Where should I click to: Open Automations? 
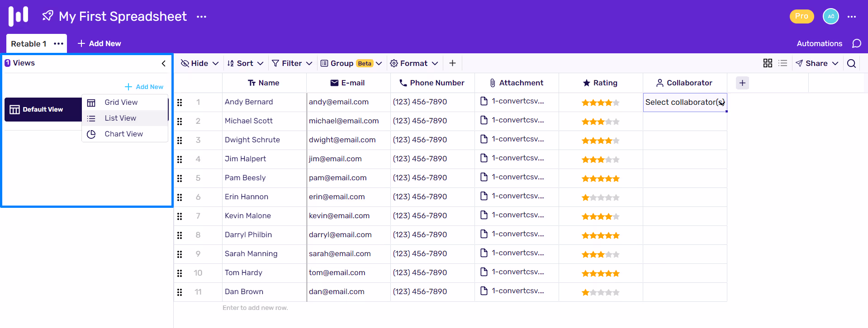tap(819, 43)
